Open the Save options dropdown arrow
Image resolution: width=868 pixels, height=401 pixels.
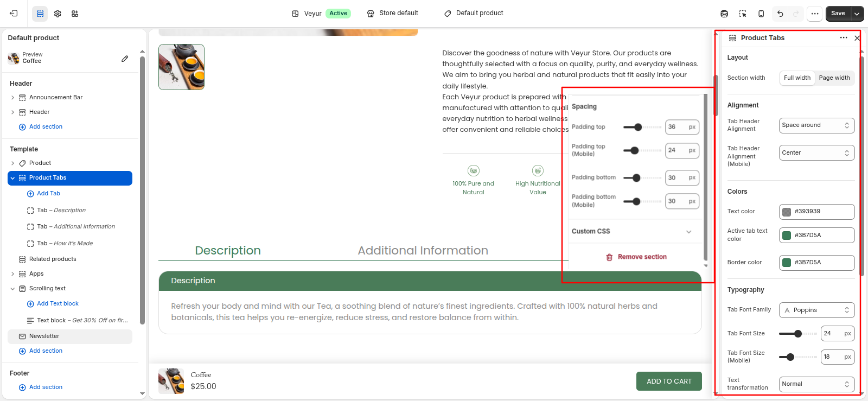pyautogui.click(x=857, y=14)
